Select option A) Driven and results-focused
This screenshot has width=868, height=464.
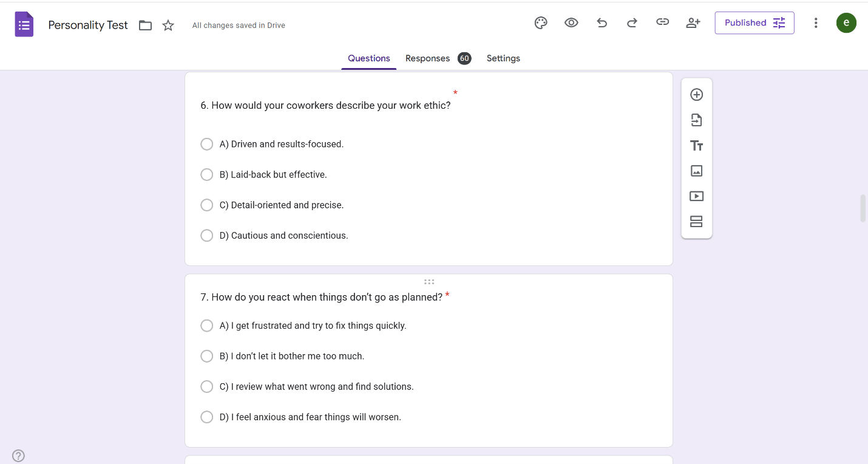[207, 144]
